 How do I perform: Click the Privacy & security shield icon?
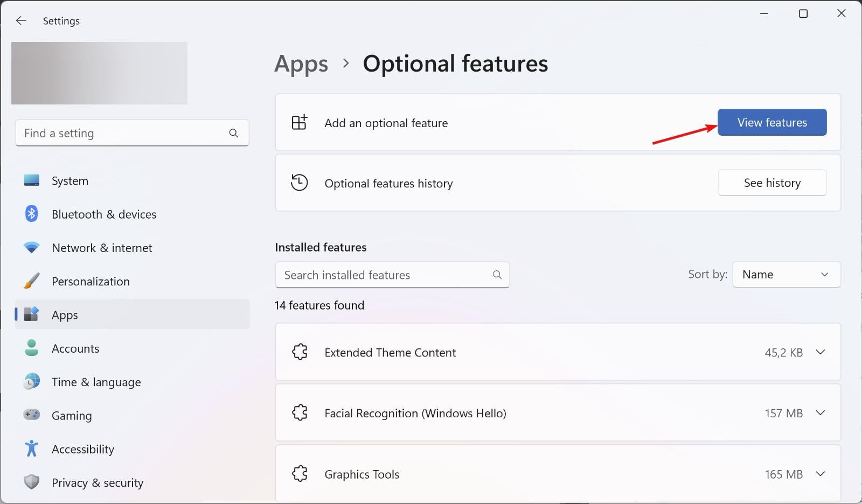pyautogui.click(x=31, y=482)
